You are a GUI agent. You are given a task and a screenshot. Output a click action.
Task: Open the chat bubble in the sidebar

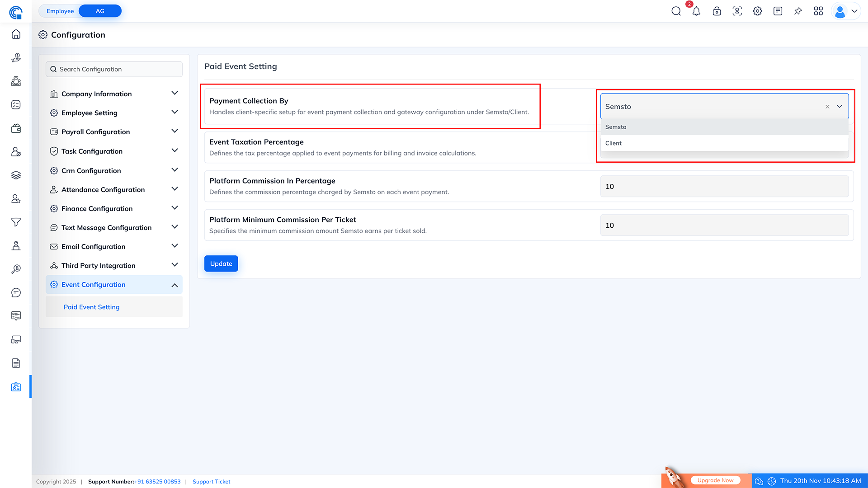tap(16, 292)
